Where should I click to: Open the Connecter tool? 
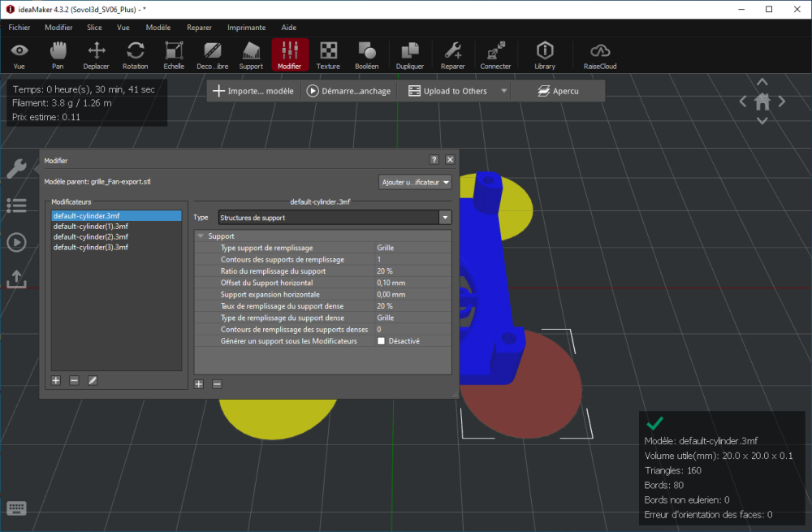495,55
